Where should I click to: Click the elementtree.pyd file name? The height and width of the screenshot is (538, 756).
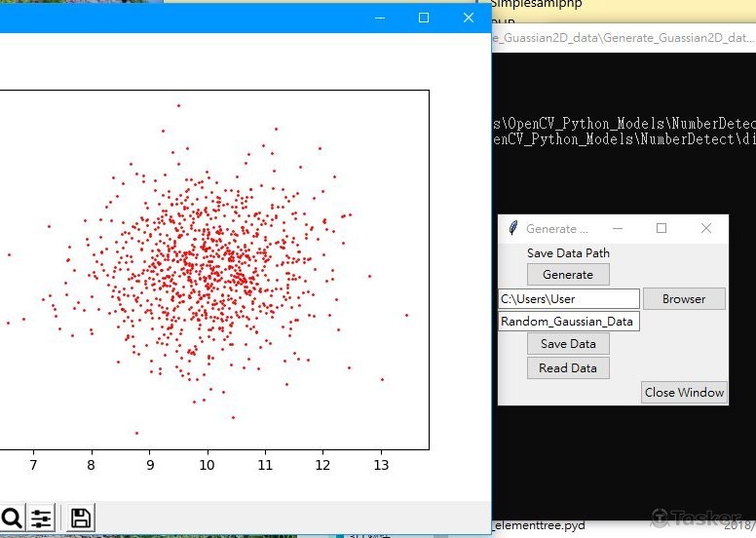pyautogui.click(x=539, y=525)
